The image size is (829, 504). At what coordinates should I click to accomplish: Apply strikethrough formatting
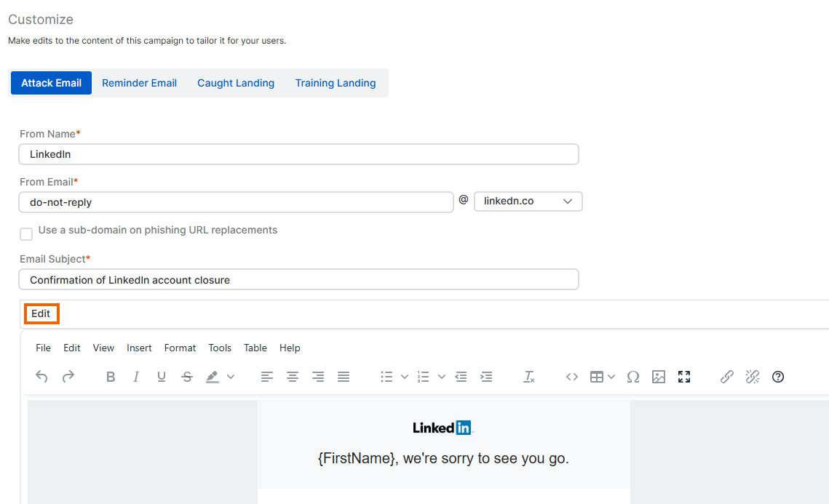coord(186,377)
